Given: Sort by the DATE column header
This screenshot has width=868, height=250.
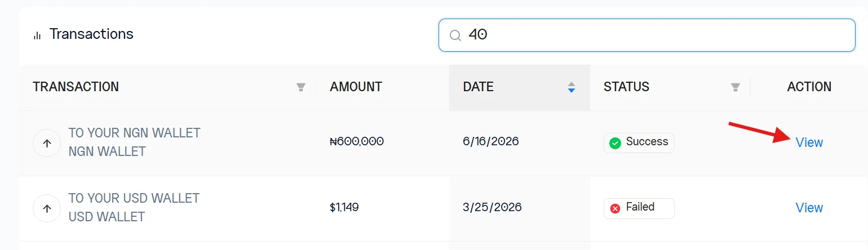Looking at the screenshot, I should [x=478, y=87].
